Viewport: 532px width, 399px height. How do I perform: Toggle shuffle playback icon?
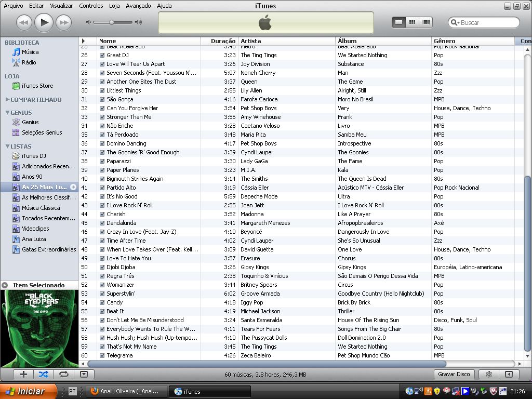(x=44, y=374)
